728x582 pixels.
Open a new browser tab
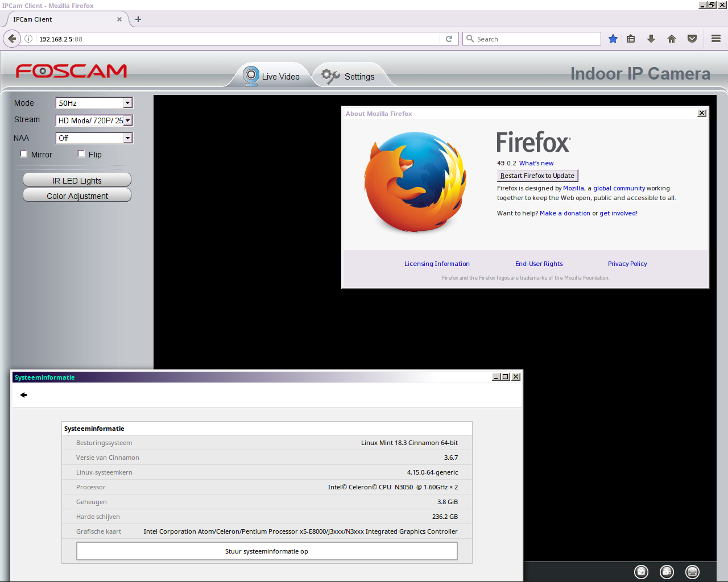pyautogui.click(x=138, y=19)
